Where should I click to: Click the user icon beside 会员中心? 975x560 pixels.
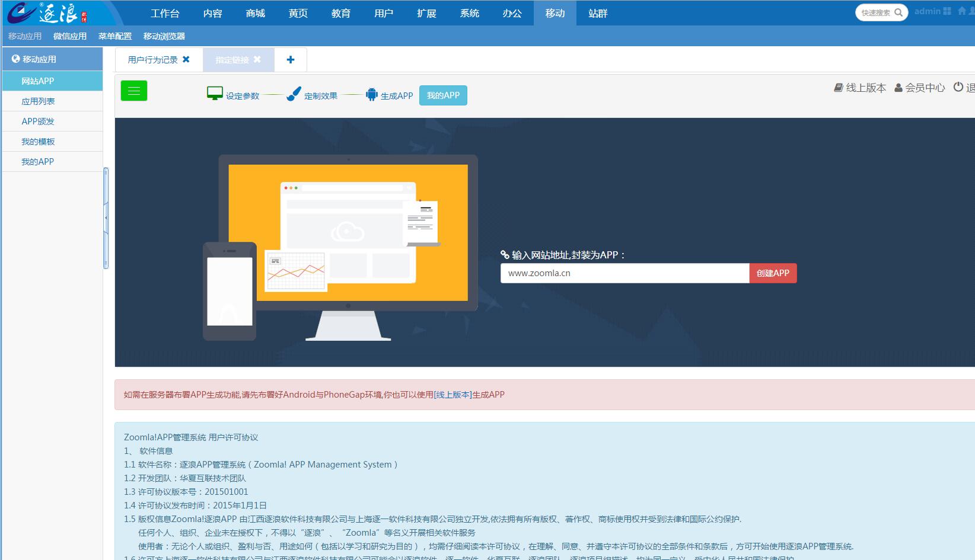coord(898,88)
